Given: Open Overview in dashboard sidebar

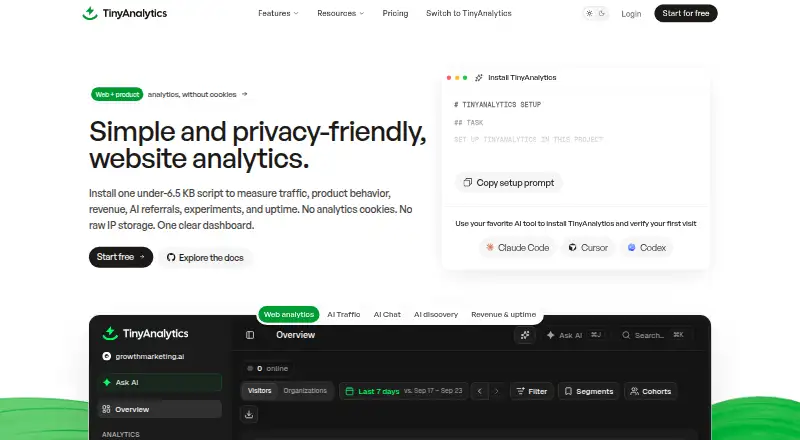Looking at the screenshot, I should (x=161, y=409).
